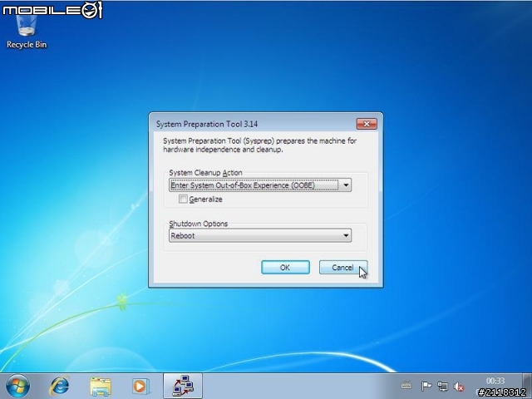Dismiss the dialog with the Cancel button
The width and height of the screenshot is (532, 399).
point(343,268)
